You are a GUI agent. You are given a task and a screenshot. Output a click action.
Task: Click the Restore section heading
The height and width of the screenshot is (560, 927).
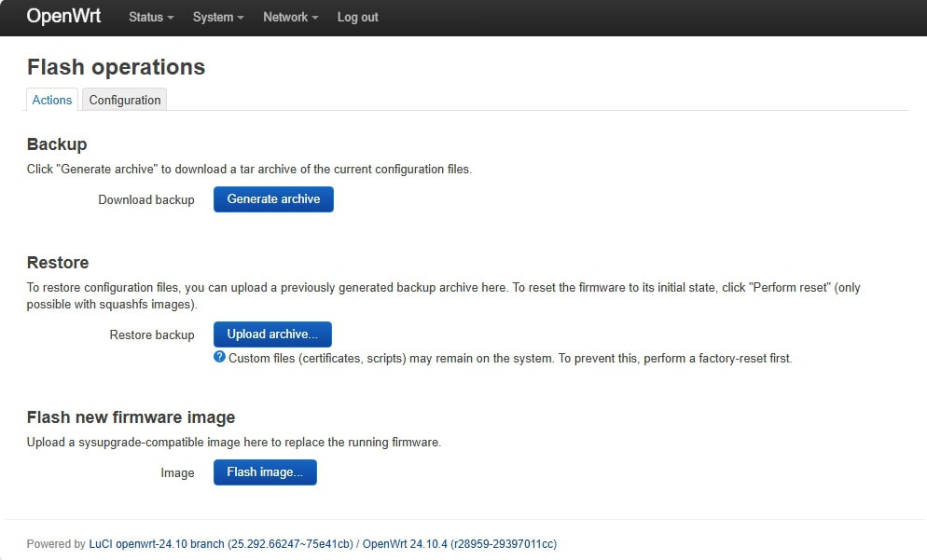pos(58,263)
